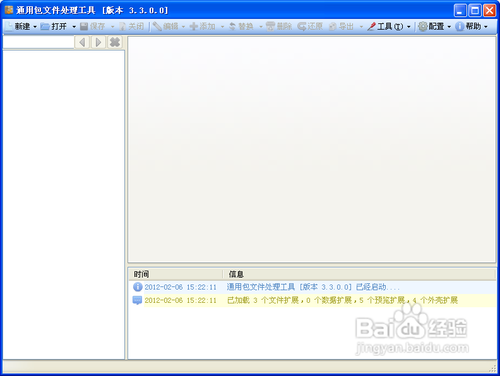Click the 信息 column header
This screenshot has width=500, height=376.
(x=359, y=274)
